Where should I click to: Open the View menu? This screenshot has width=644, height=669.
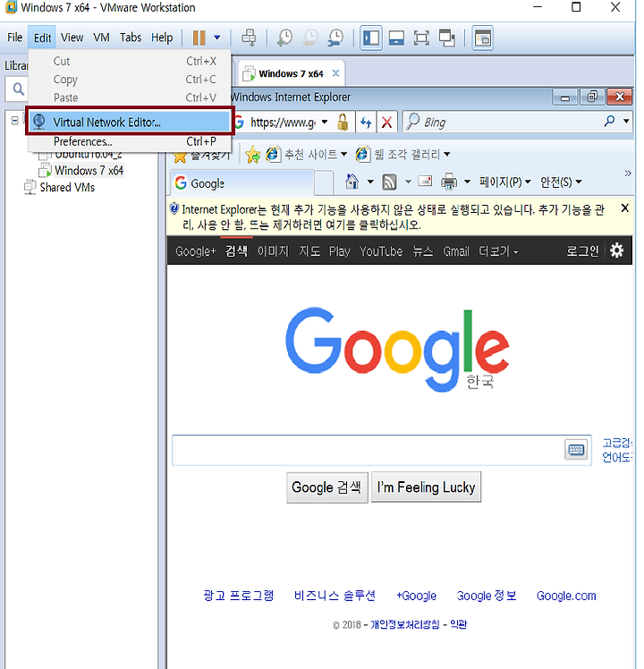(72, 38)
